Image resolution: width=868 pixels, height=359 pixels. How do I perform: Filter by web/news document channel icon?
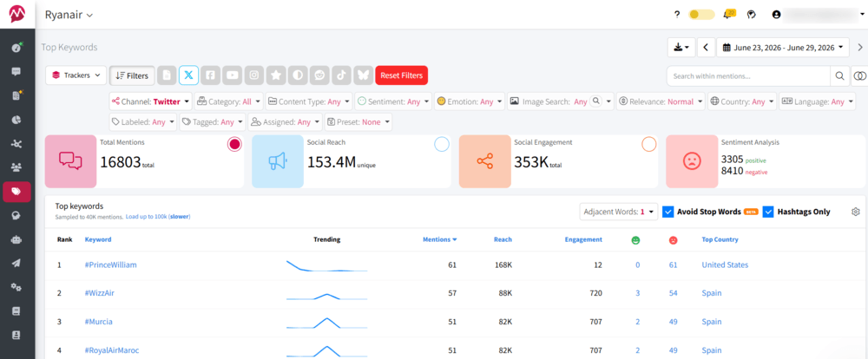[x=167, y=75]
